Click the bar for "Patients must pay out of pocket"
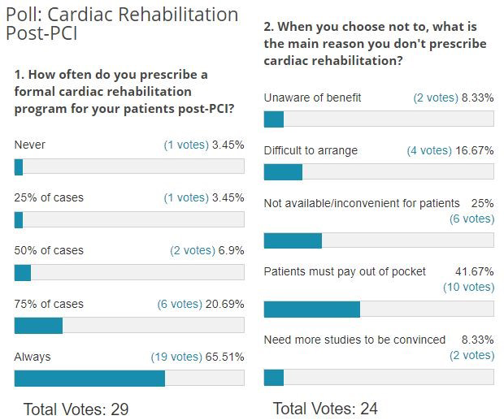Screen dimensions: 504x420 pos(379,310)
